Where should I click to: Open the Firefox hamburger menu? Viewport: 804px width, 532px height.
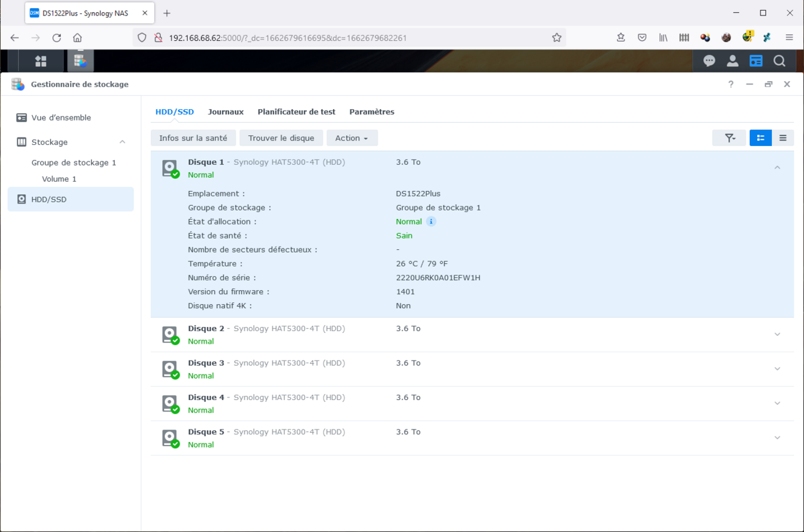[x=789, y=38]
